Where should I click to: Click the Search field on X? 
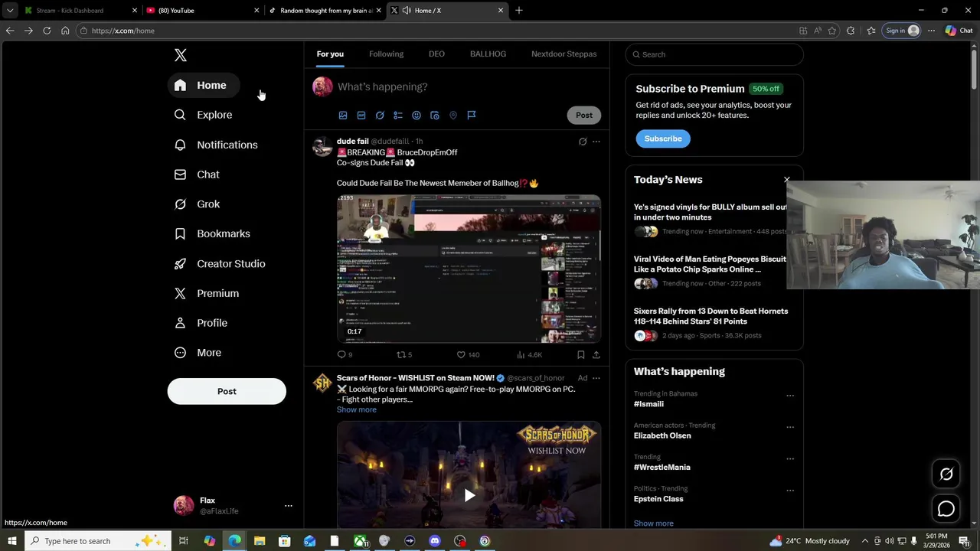coord(714,54)
